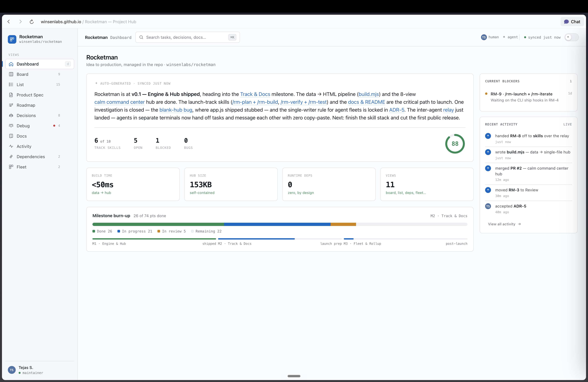
Task: Open the blank-hub bug link
Action: [x=176, y=110]
